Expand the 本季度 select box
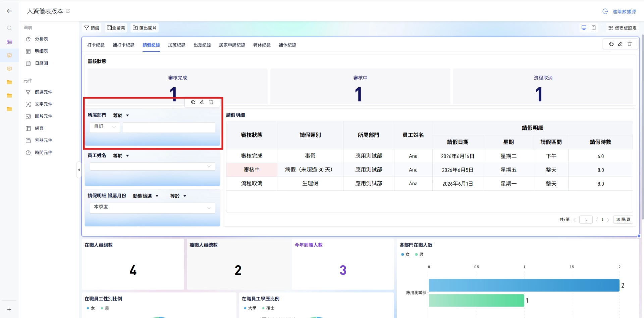The height and width of the screenshot is (318, 644). pos(152,208)
